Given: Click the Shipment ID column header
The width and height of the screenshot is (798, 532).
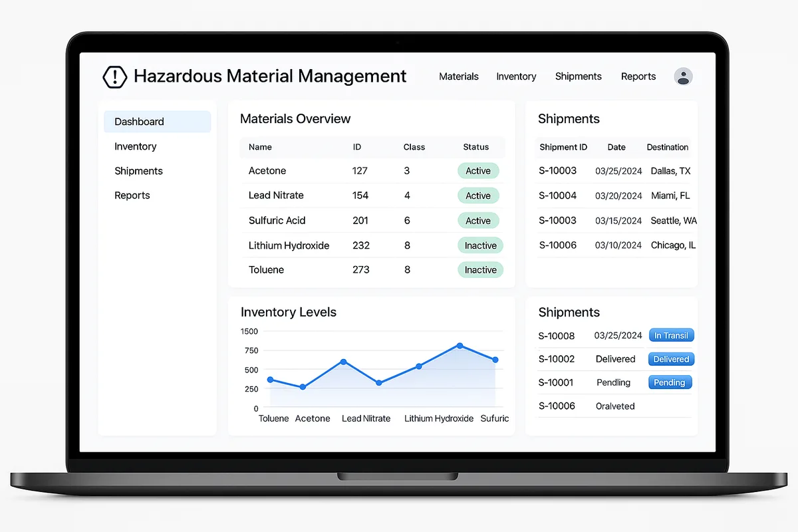Looking at the screenshot, I should click(x=563, y=147).
